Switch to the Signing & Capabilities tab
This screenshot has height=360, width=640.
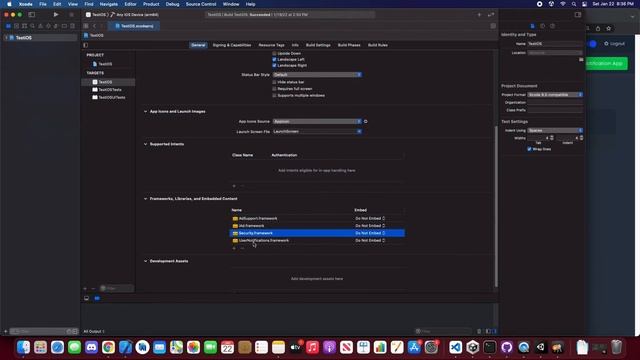(232, 45)
